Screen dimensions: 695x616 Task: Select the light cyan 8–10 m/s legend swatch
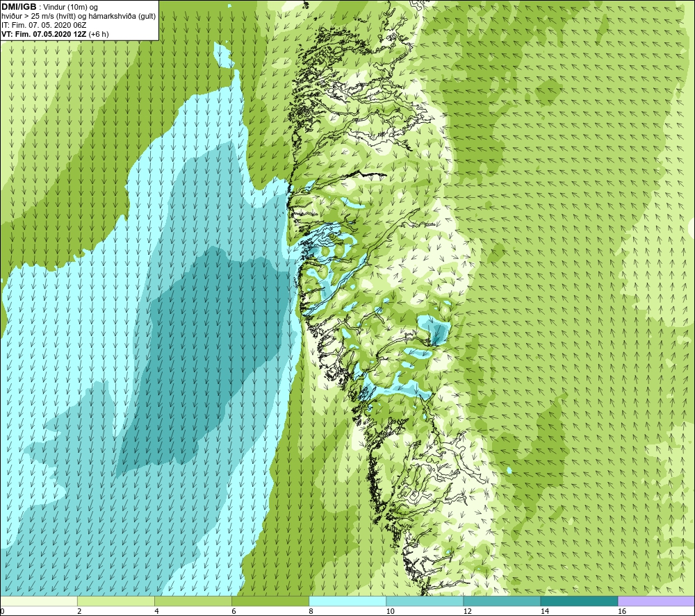[x=347, y=601]
